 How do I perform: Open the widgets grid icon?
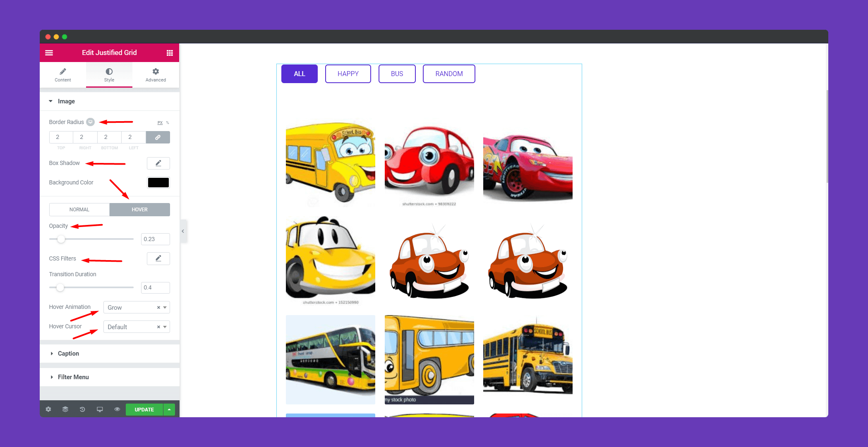pyautogui.click(x=170, y=53)
